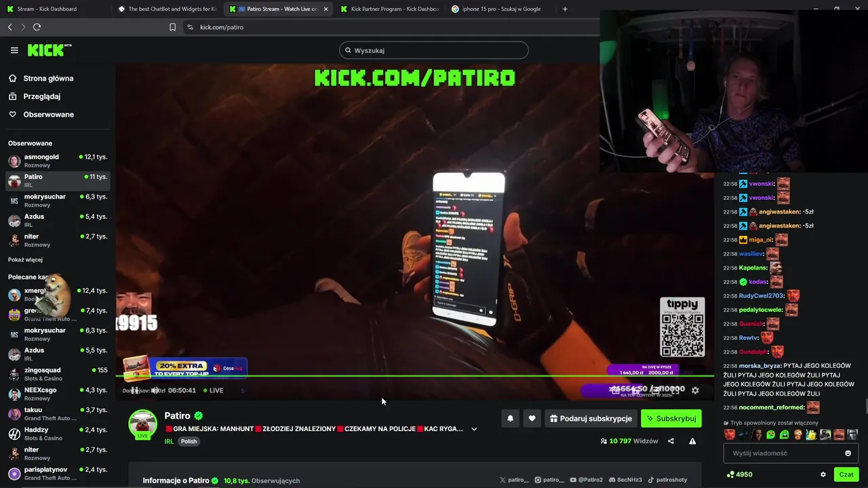Click Podaruj subskrypcje button
The height and width of the screenshot is (488, 868).
point(591,419)
